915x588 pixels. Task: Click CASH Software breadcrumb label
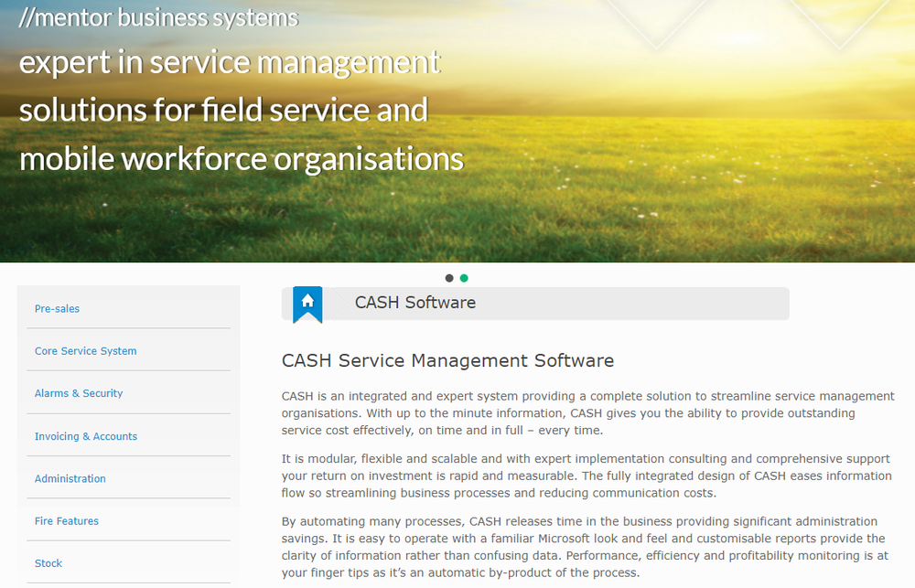[415, 303]
